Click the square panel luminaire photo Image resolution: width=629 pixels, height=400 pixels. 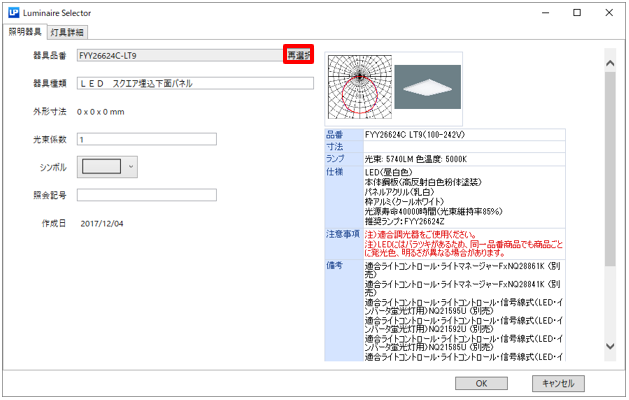point(428,86)
